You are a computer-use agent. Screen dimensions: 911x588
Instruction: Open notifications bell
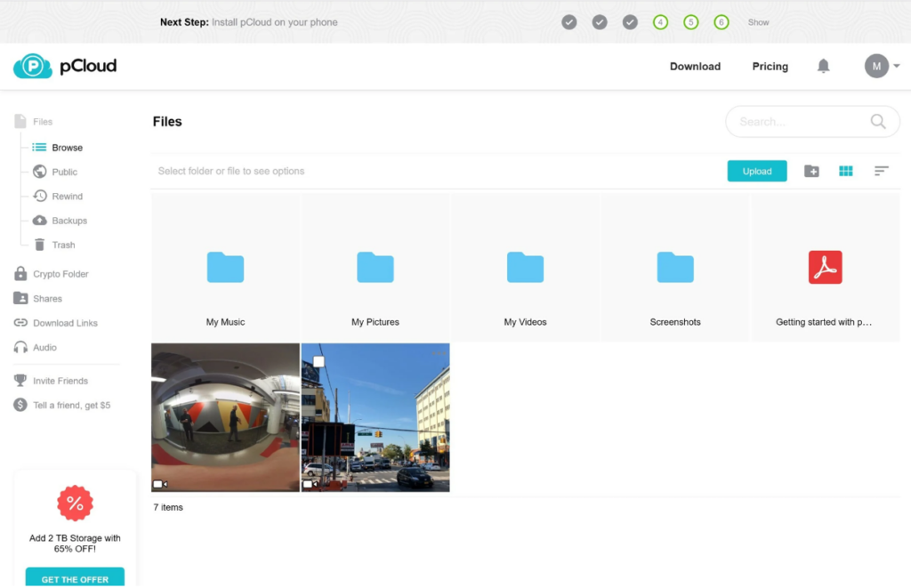[x=823, y=66]
